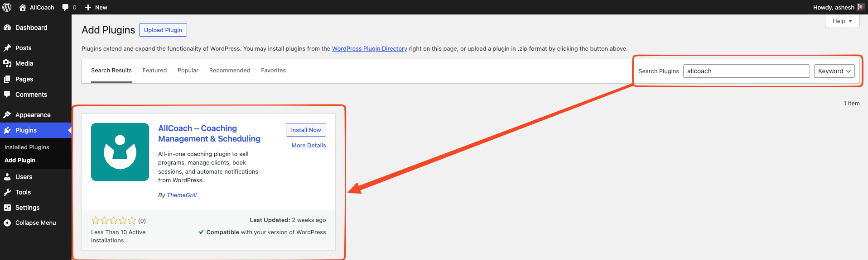Open the ashesh user avatar

click(861, 7)
